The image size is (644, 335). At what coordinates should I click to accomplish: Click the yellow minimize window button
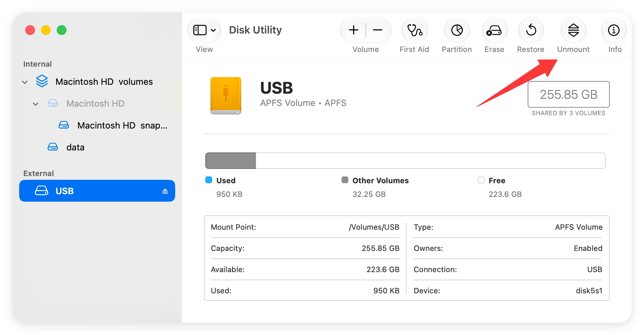pos(46,30)
